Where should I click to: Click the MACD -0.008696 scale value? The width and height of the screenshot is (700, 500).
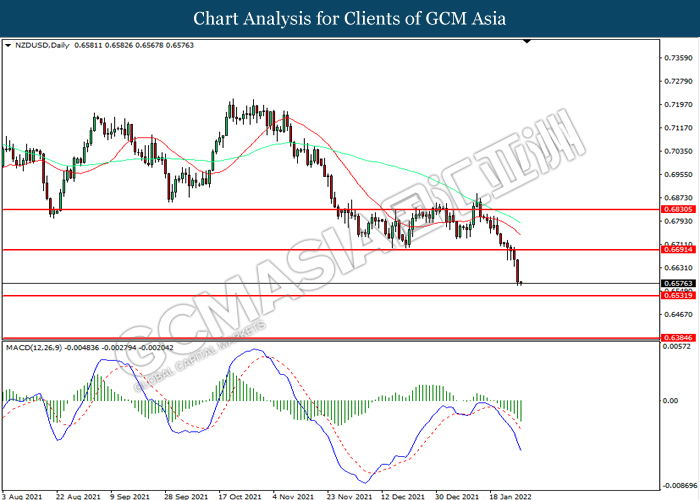[679, 486]
